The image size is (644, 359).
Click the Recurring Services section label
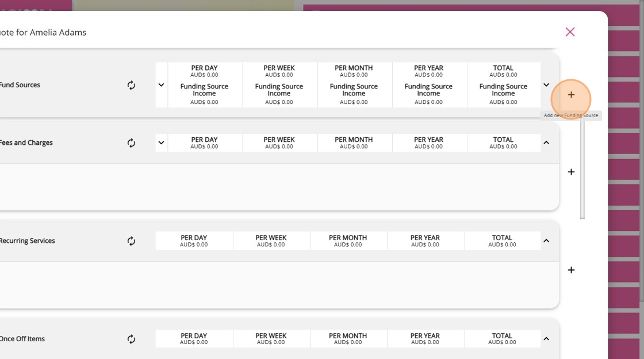[x=28, y=241]
